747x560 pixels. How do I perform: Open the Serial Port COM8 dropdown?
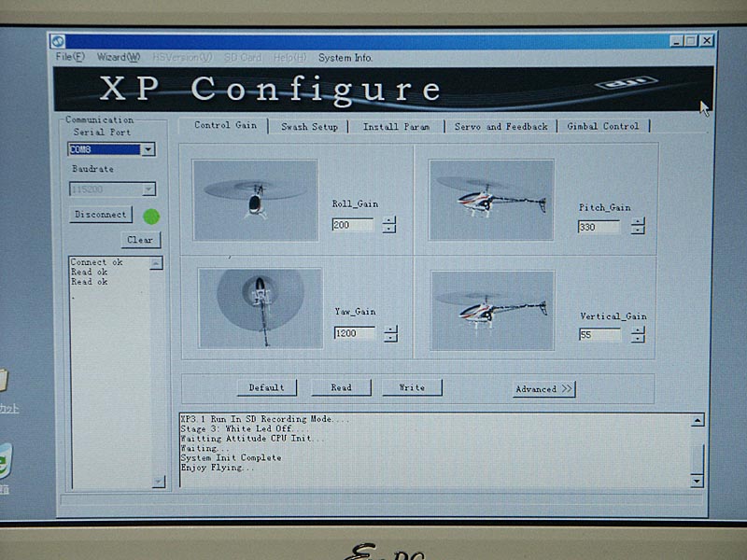point(148,149)
